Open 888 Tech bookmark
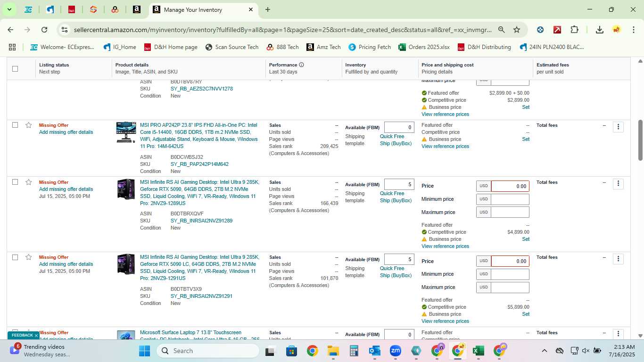644x362 pixels. 282,47
